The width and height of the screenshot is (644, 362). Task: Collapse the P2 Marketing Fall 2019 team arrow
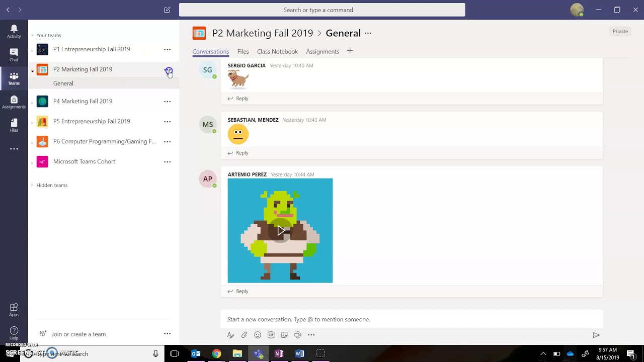32,71
